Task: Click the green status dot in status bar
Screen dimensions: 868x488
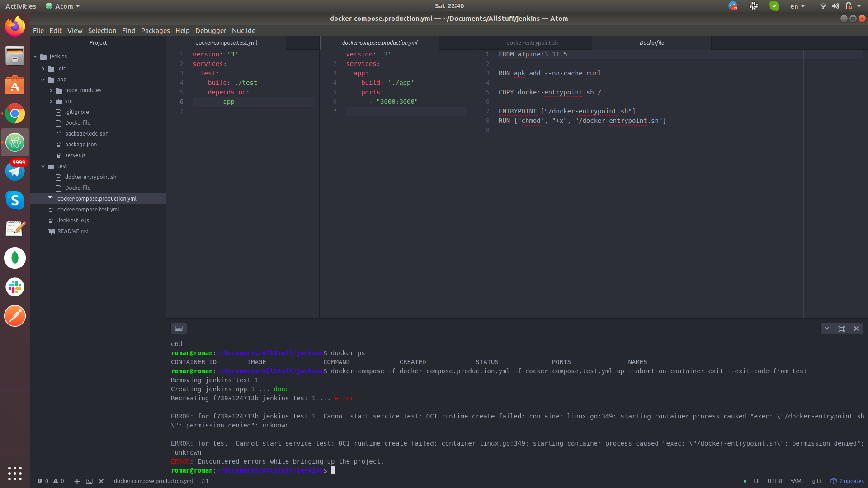Action: [x=745, y=481]
